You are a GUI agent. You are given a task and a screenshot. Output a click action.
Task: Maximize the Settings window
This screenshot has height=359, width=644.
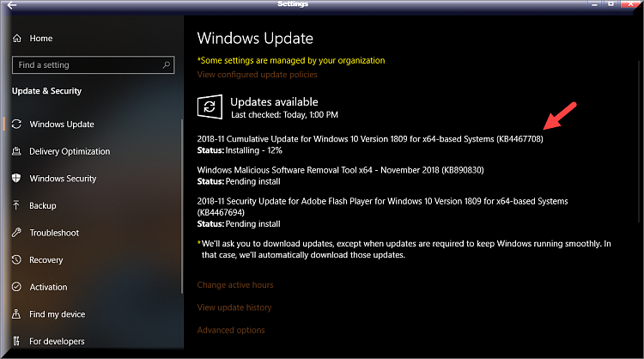(x=611, y=4)
